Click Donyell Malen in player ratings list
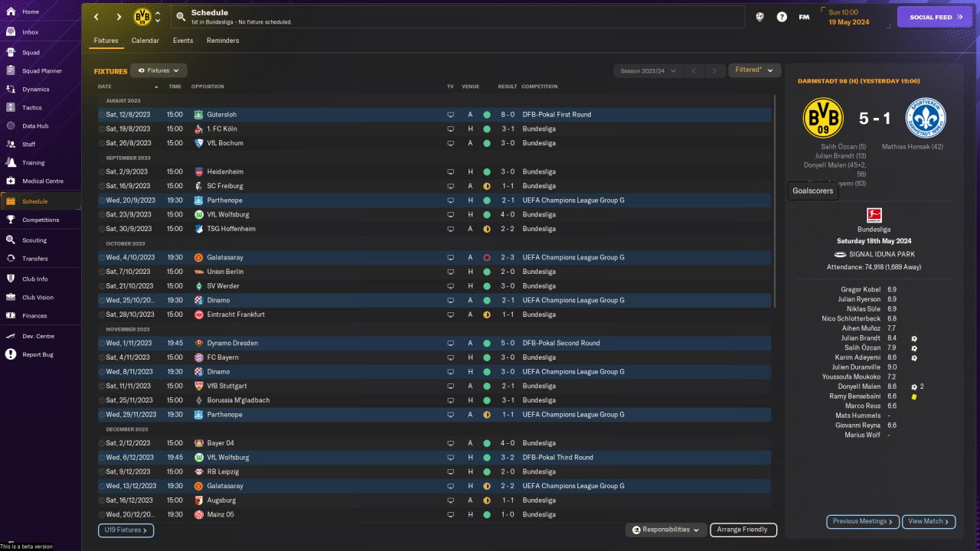The image size is (980, 551). click(858, 387)
